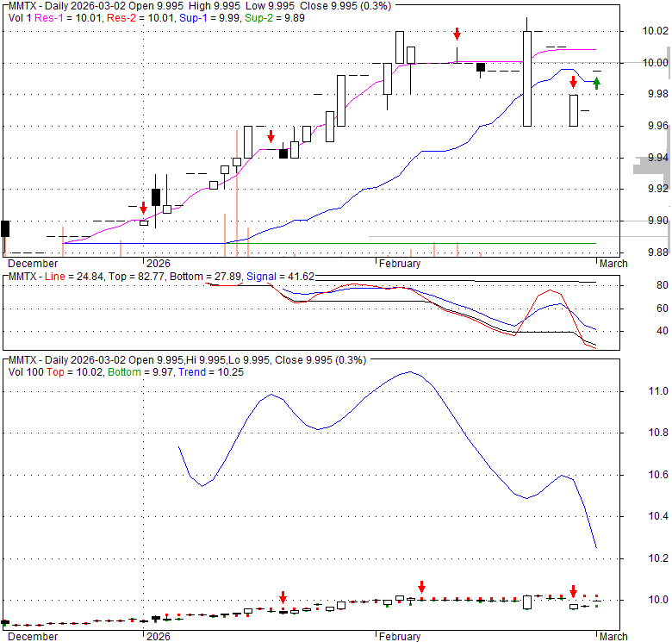Click the green up arrow in top chart
The height and width of the screenshot is (642, 672).
[596, 84]
